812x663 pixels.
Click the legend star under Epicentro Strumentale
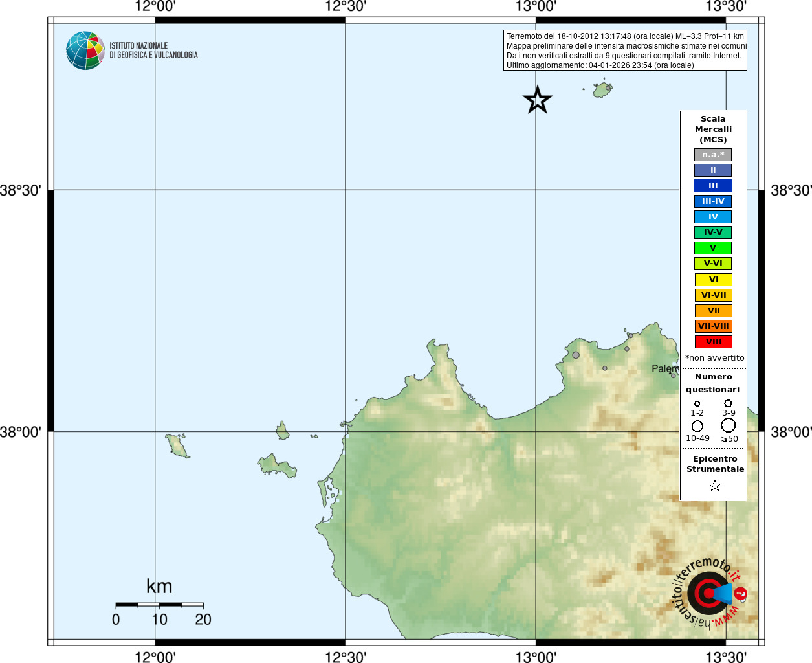pos(714,486)
